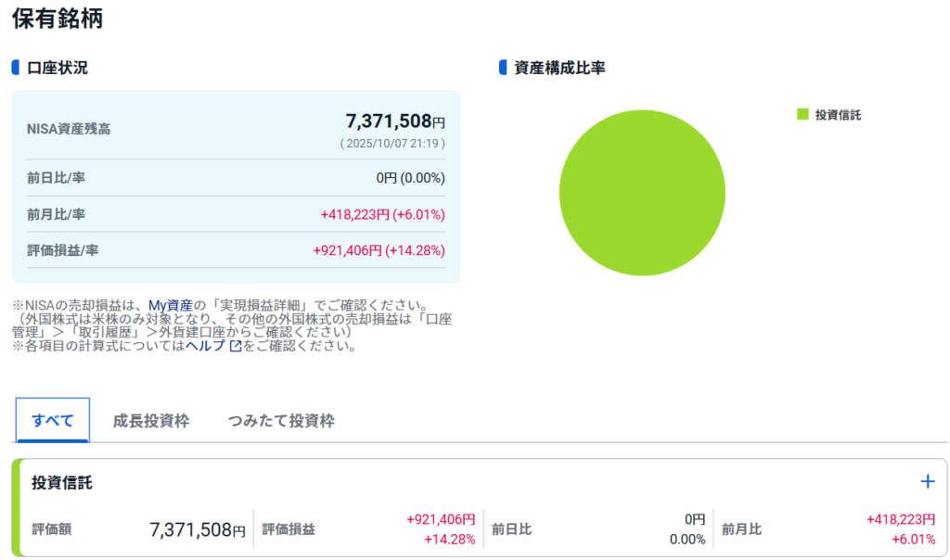The height and width of the screenshot is (560, 950).
Task: Click the 投資信託 section header title
Action: coord(62,483)
